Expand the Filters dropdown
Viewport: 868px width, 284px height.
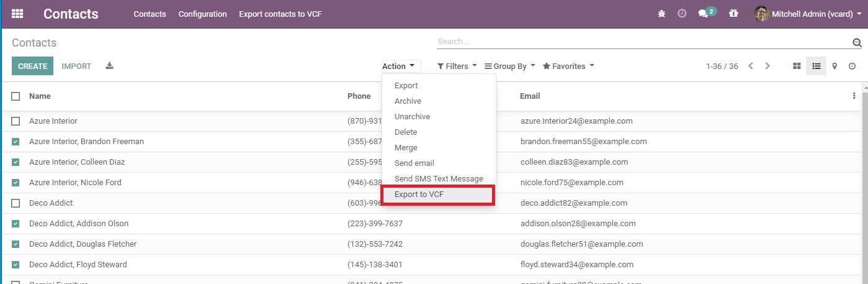457,66
